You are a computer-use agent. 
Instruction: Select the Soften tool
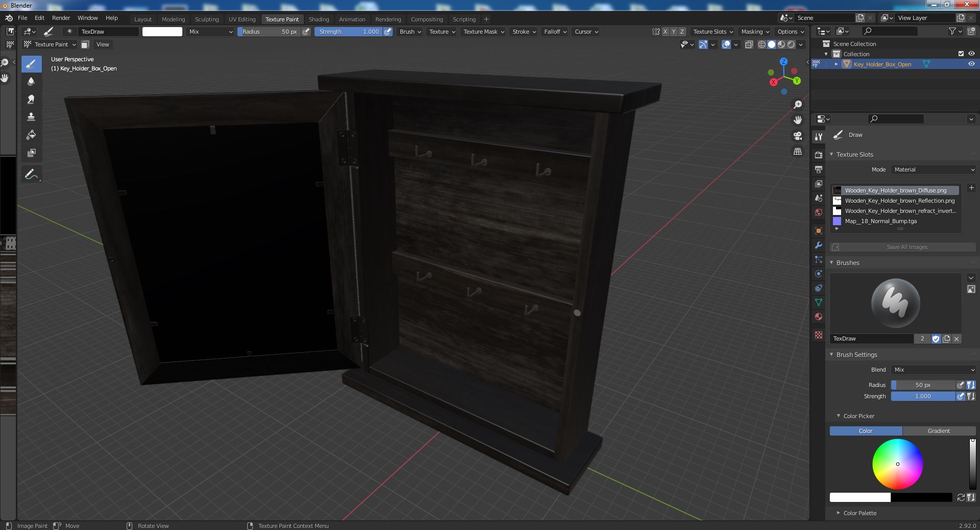[x=31, y=81]
